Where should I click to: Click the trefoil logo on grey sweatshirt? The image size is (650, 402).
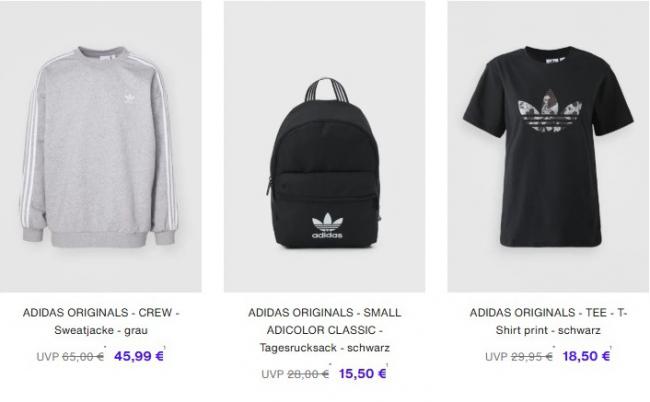coord(129,98)
